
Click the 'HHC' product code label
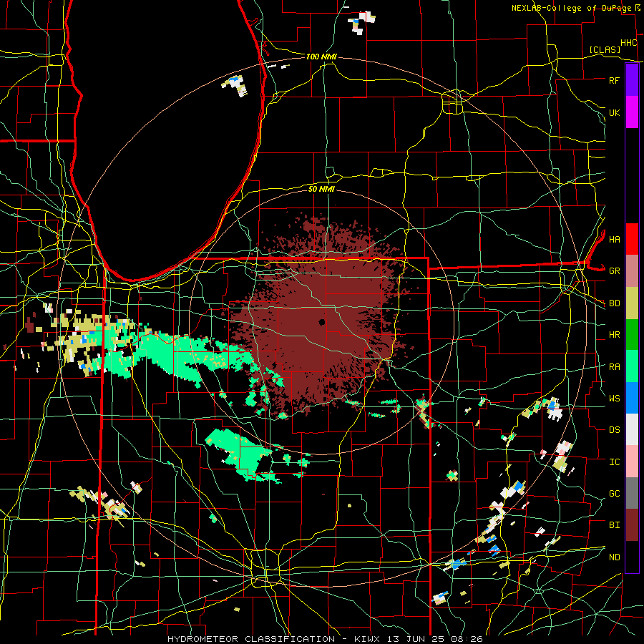pyautogui.click(x=628, y=43)
